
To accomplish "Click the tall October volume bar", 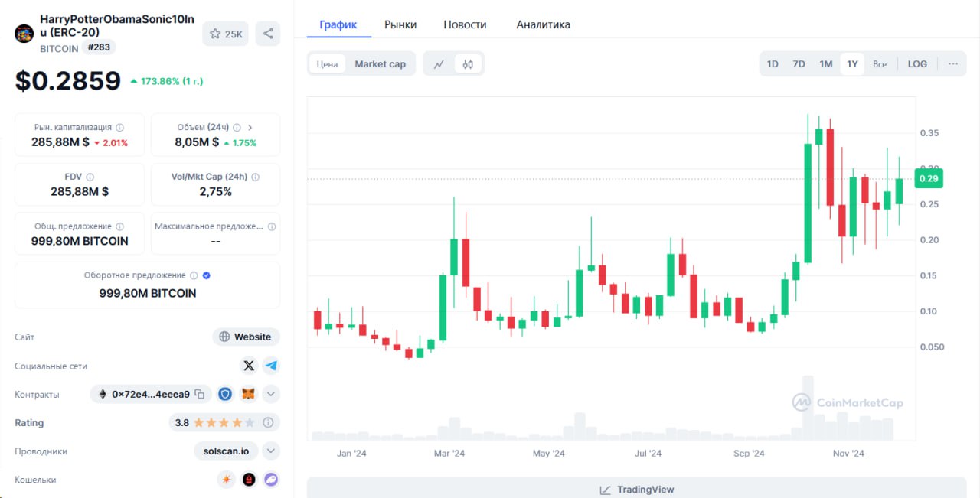I will point(808,408).
